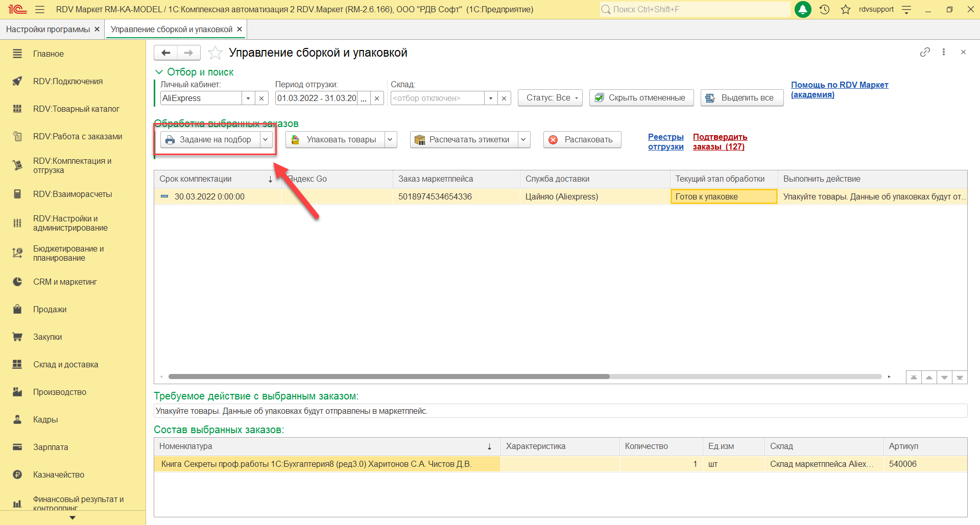The height and width of the screenshot is (525, 980).
Task: Open Склад и доставка section
Action: [x=73, y=364]
